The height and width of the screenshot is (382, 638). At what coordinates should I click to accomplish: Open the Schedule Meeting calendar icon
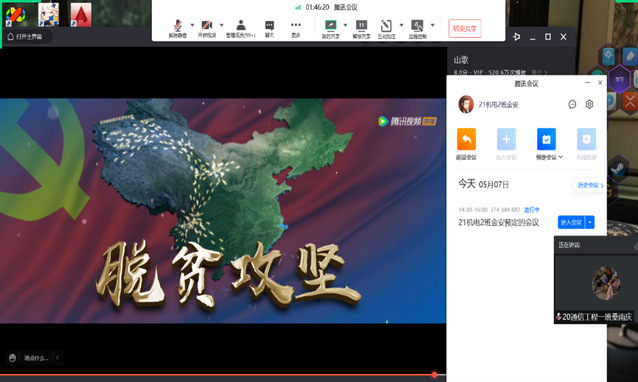click(546, 140)
